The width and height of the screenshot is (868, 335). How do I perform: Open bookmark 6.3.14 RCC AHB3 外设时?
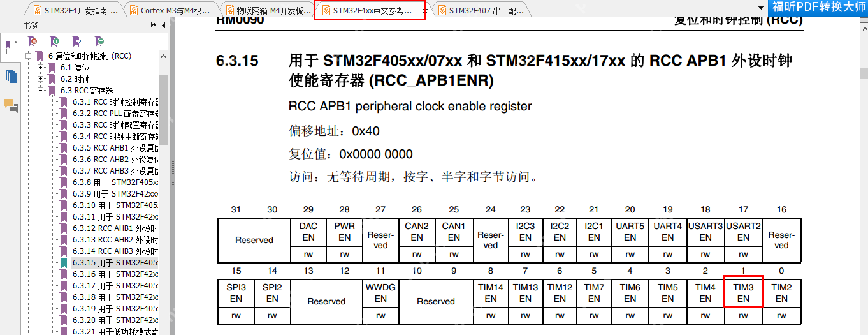coord(115,251)
